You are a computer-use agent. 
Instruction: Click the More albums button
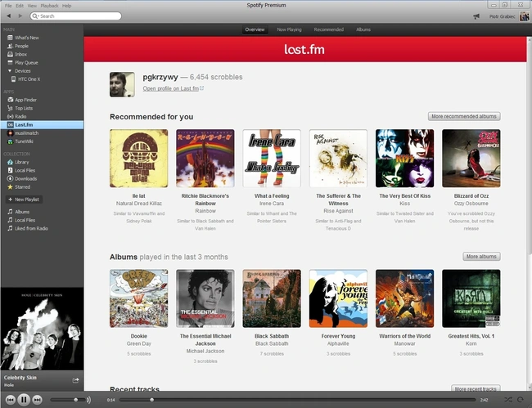[x=481, y=257]
